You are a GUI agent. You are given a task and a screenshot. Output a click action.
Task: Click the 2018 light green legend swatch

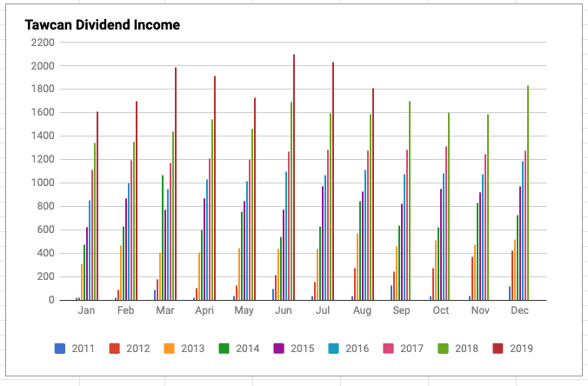443,349
